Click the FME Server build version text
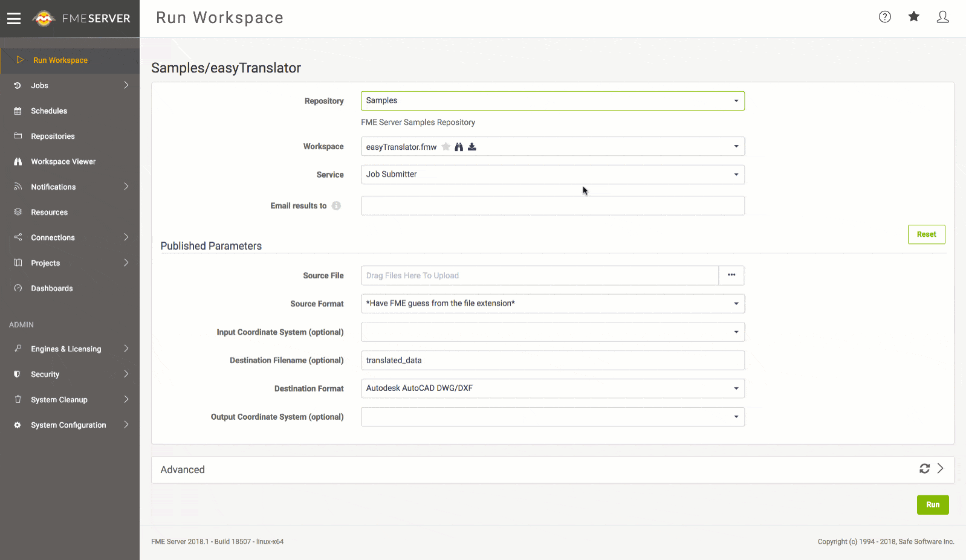Image resolution: width=966 pixels, height=560 pixels. click(x=217, y=542)
